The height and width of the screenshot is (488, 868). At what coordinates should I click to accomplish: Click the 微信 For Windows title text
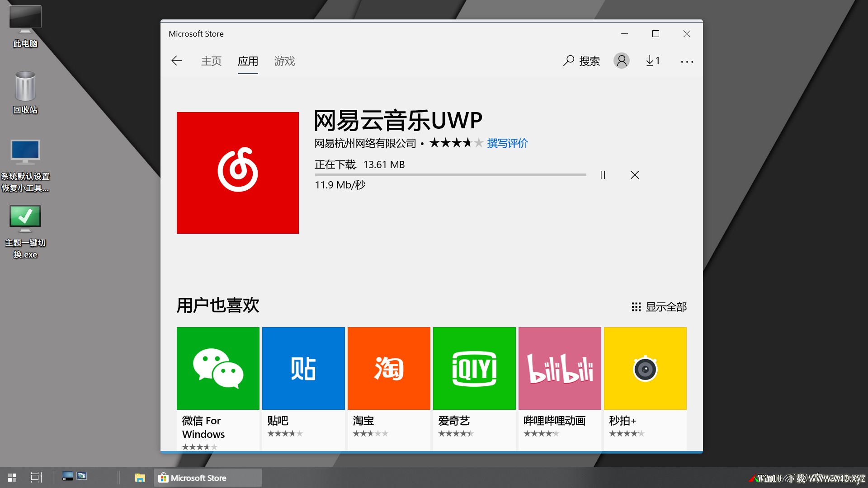click(203, 427)
